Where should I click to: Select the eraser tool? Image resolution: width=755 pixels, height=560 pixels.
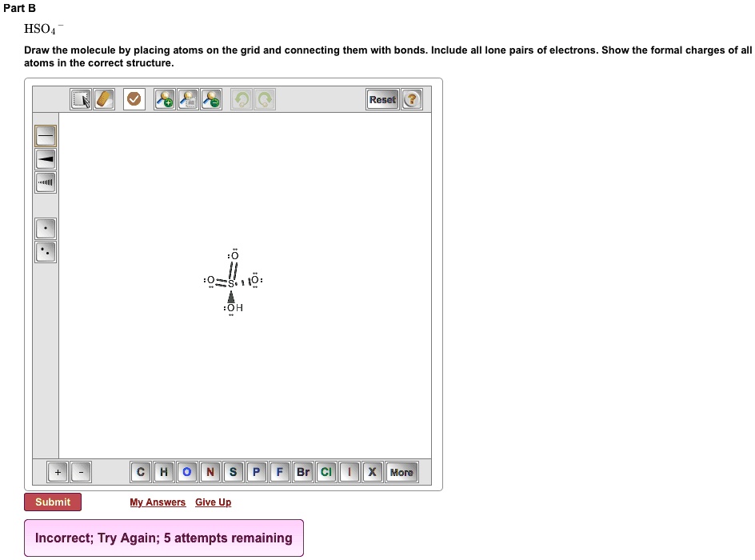(x=104, y=99)
